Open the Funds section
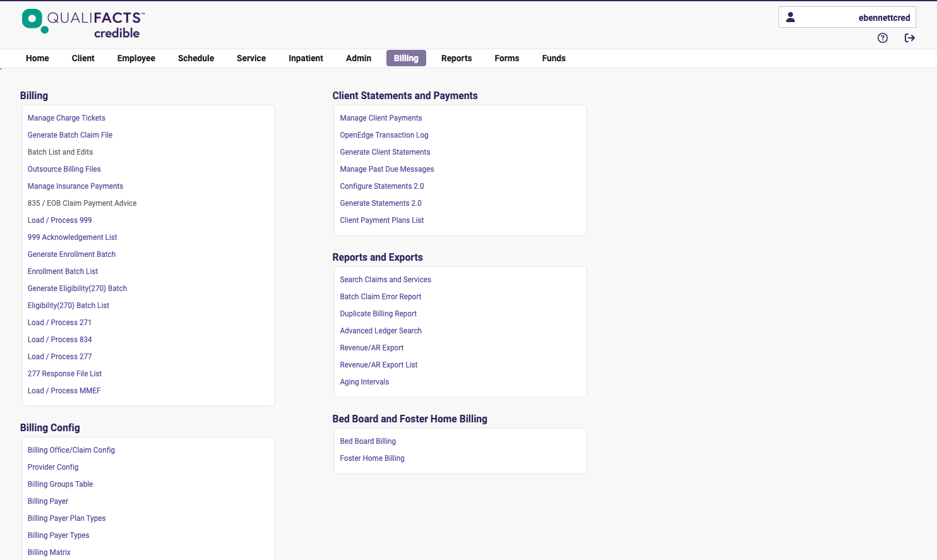 tap(554, 58)
